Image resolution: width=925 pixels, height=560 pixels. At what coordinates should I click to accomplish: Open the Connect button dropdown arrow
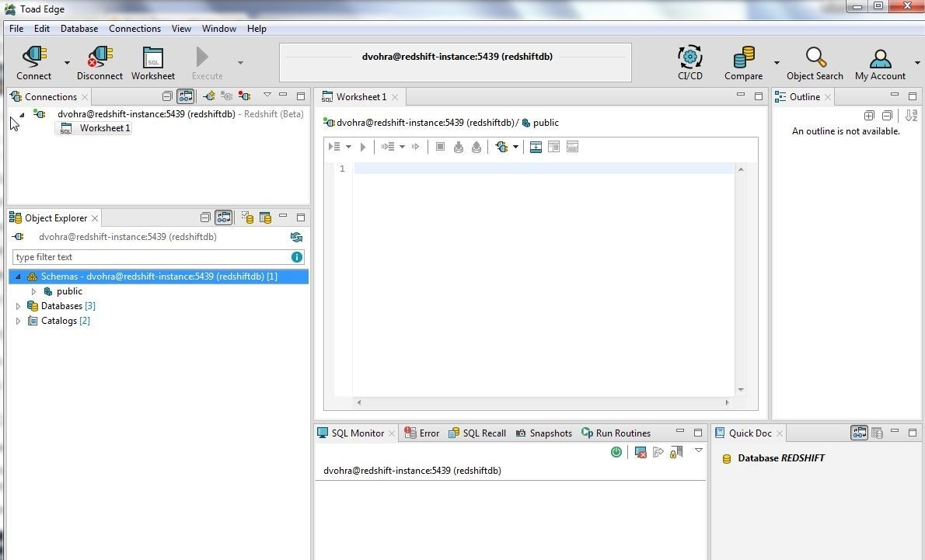(x=67, y=62)
